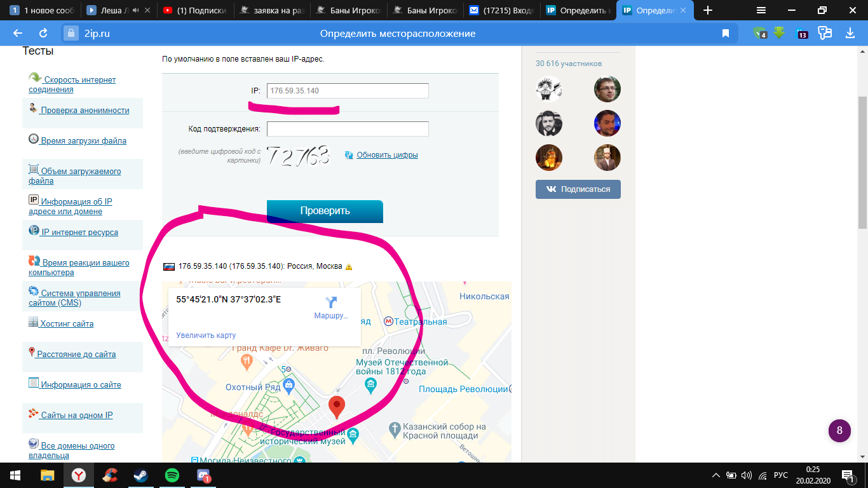Click the refresh icon beside 'Обновить цифры'

[x=349, y=155]
